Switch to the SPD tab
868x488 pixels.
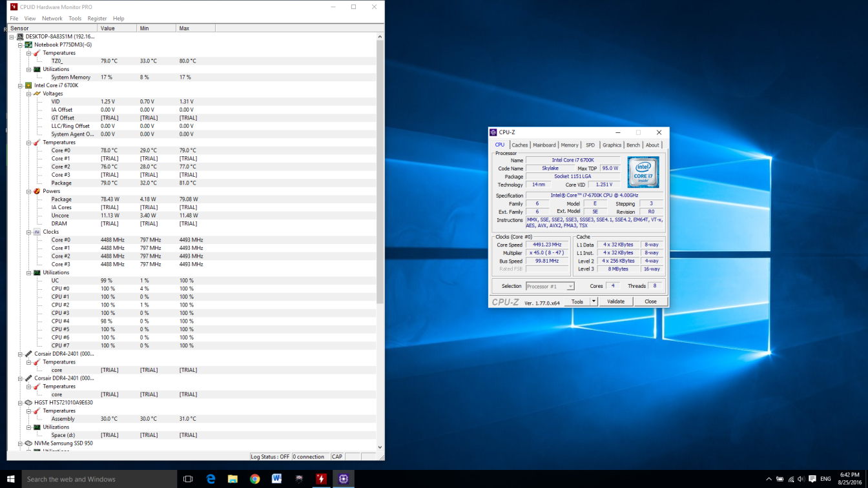(590, 145)
